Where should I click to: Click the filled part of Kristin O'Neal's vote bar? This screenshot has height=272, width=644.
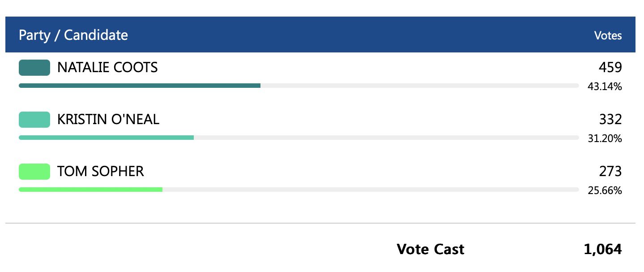[x=106, y=138]
